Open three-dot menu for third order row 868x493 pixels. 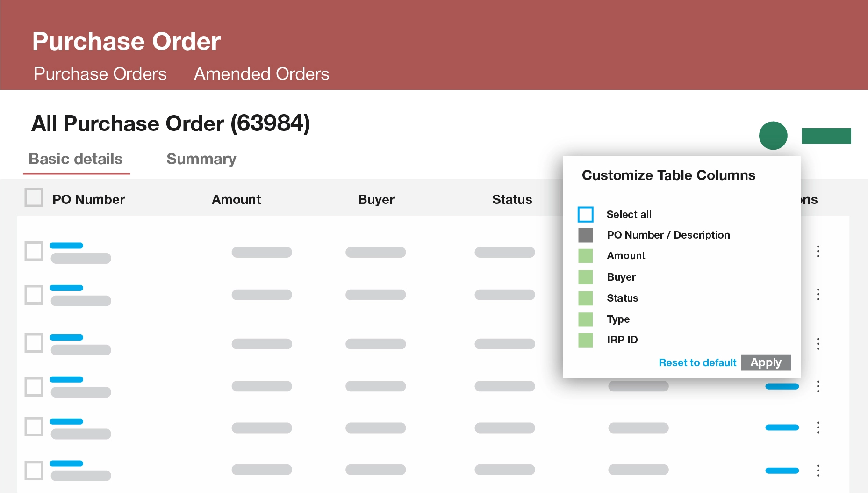(x=818, y=344)
